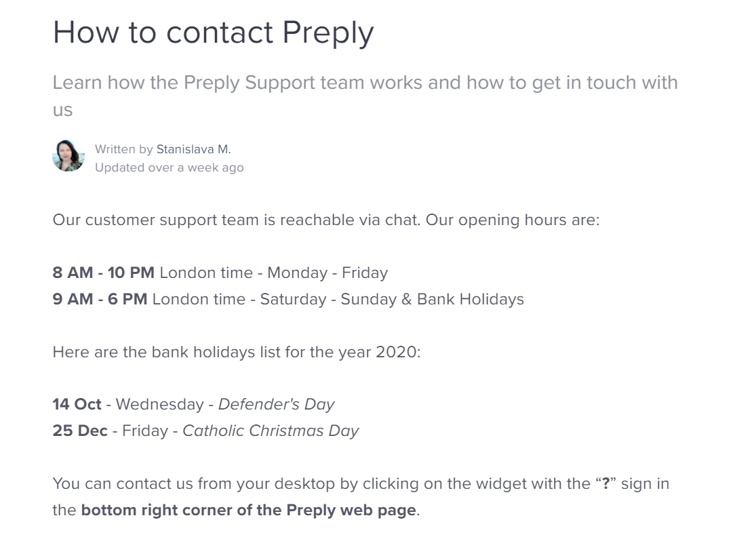Click the word Wednesday in holiday list

click(159, 404)
